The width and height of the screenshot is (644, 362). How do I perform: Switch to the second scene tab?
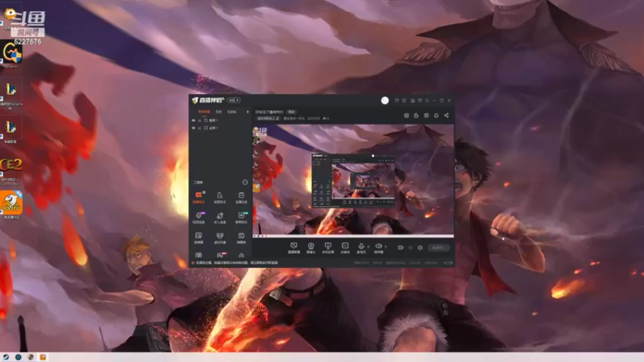pyautogui.click(x=219, y=112)
